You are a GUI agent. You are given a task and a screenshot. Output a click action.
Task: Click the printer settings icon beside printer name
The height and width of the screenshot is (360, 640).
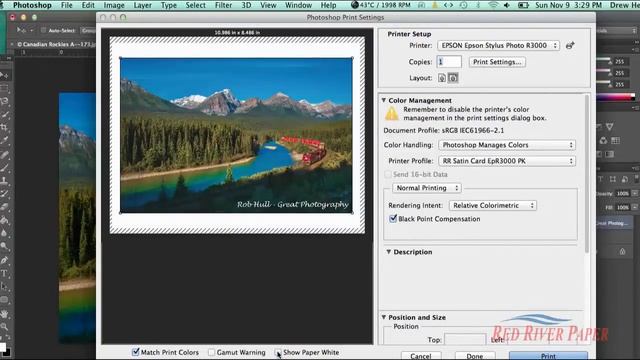(x=570, y=46)
